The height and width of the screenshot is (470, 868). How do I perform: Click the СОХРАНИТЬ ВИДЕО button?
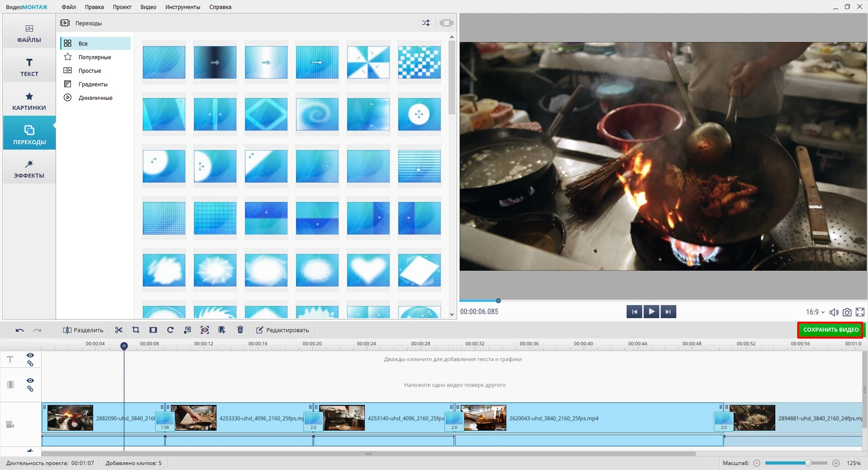pos(830,330)
